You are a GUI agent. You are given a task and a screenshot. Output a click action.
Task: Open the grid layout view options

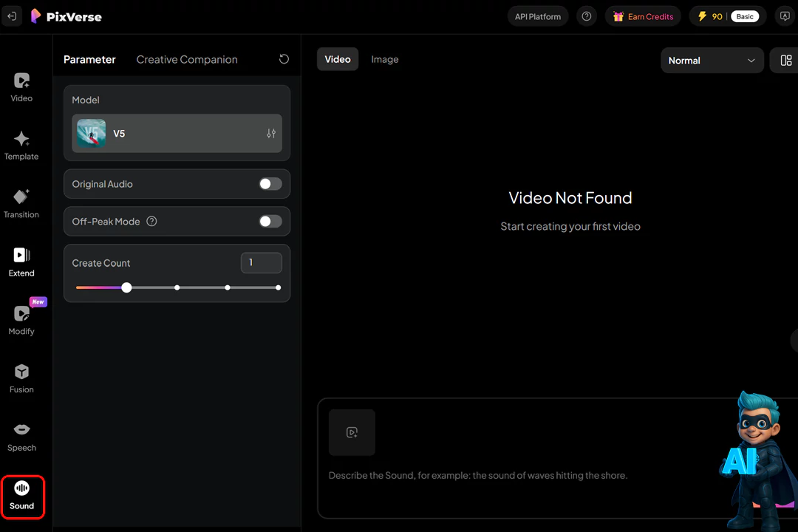[x=785, y=61]
